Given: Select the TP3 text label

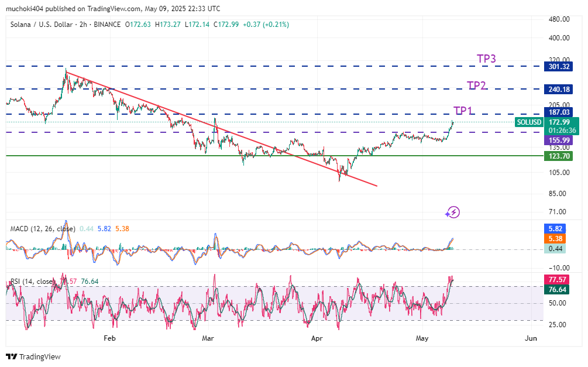Looking at the screenshot, I should 486,59.
